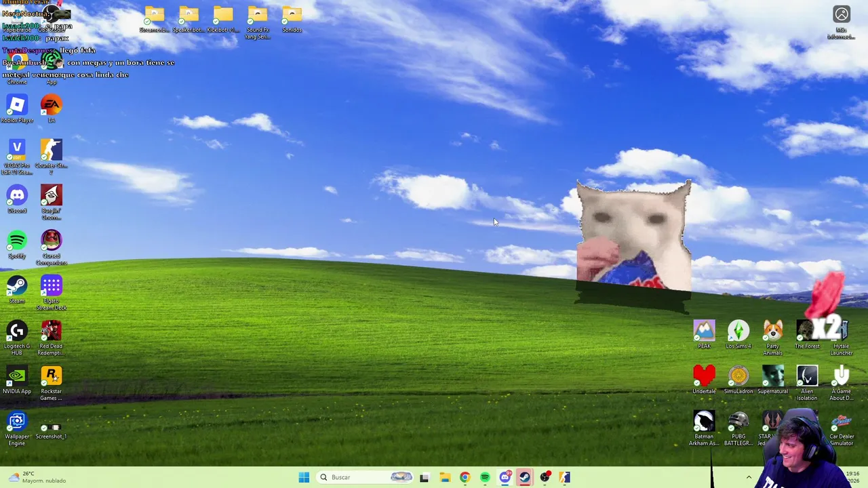The height and width of the screenshot is (488, 868).
Task: Open Task View from taskbar
Action: pyautogui.click(x=424, y=477)
